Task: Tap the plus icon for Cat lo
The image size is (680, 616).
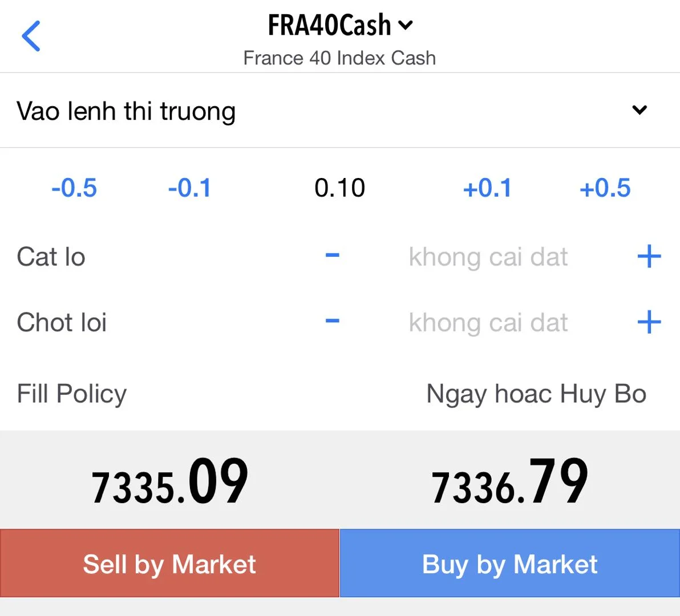Action: pos(649,256)
